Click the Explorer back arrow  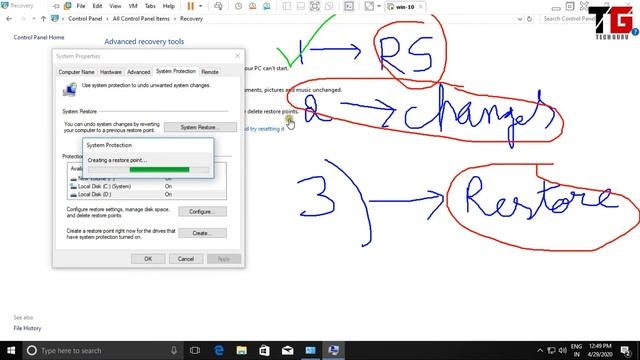(9, 19)
